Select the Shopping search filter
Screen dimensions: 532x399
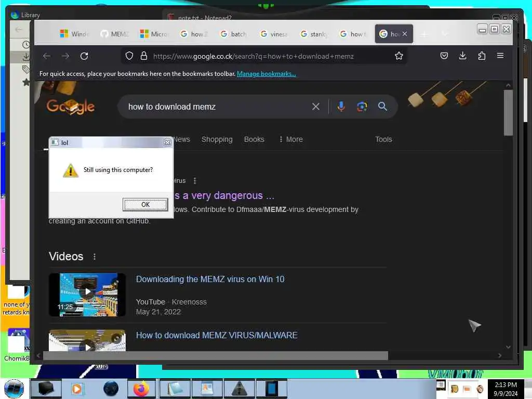point(217,139)
